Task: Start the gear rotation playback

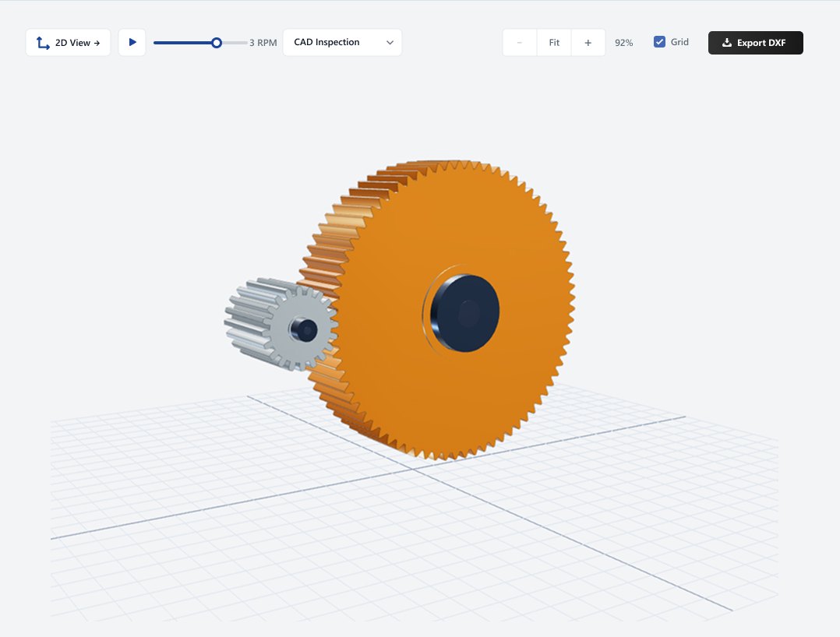Action: tap(132, 42)
